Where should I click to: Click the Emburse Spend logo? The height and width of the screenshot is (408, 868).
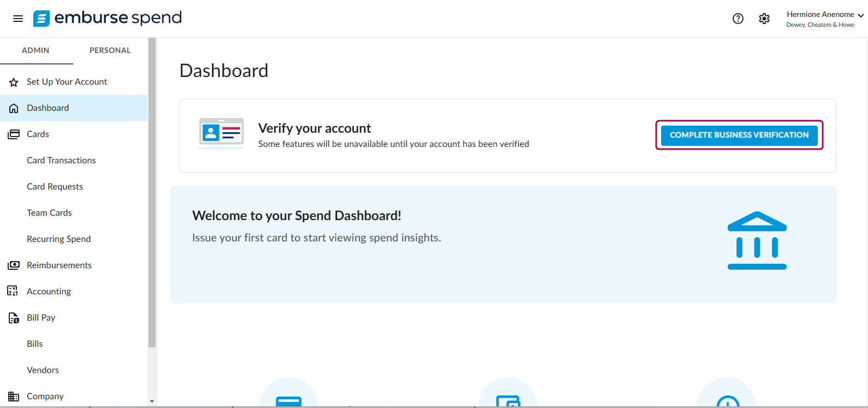(108, 18)
